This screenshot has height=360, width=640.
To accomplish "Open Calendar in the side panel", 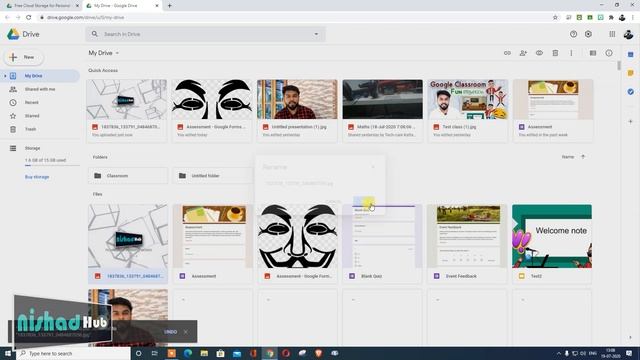I will coord(631,54).
